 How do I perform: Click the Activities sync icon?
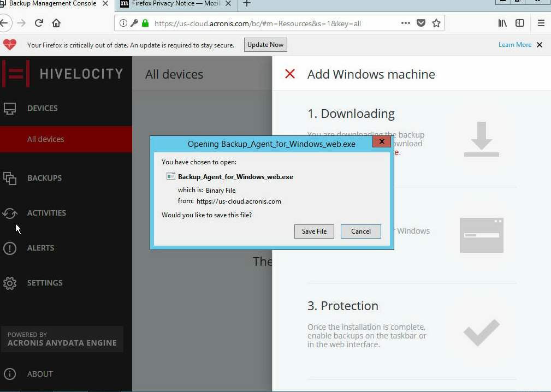(10, 213)
